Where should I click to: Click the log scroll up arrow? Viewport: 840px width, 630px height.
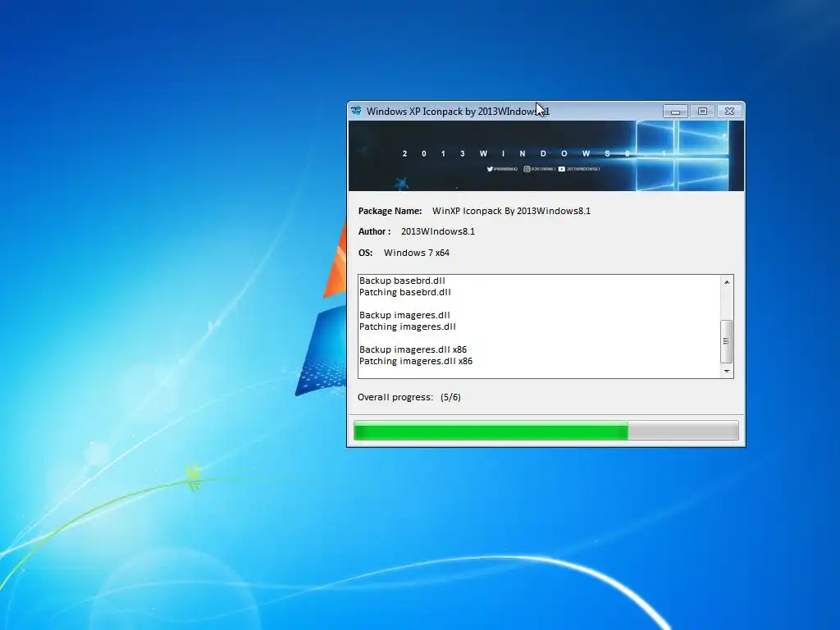[x=727, y=282]
